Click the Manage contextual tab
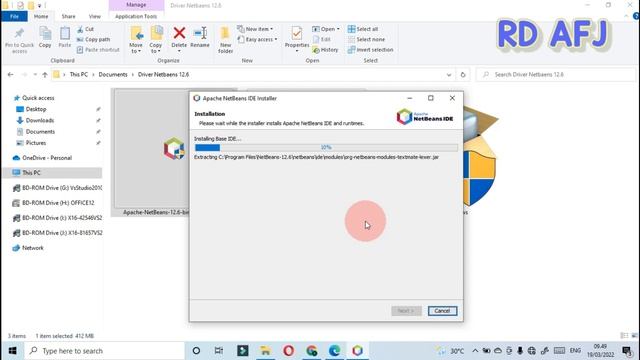 point(136,5)
